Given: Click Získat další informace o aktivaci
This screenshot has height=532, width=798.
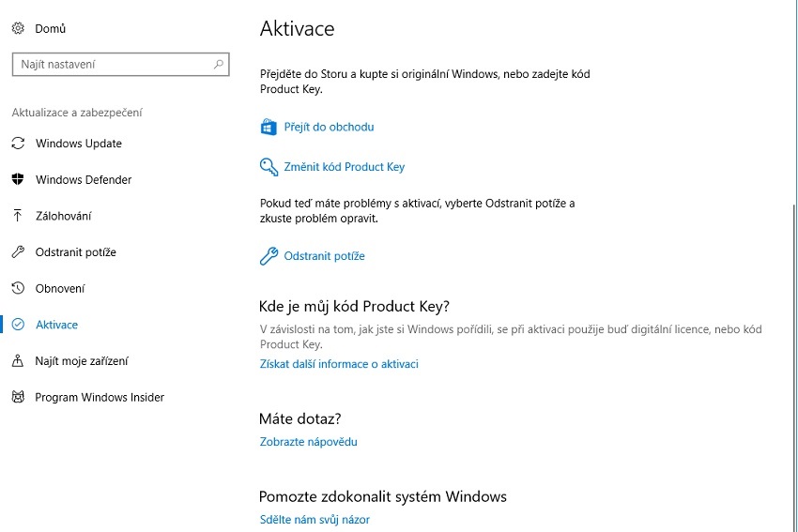Looking at the screenshot, I should tap(339, 364).
